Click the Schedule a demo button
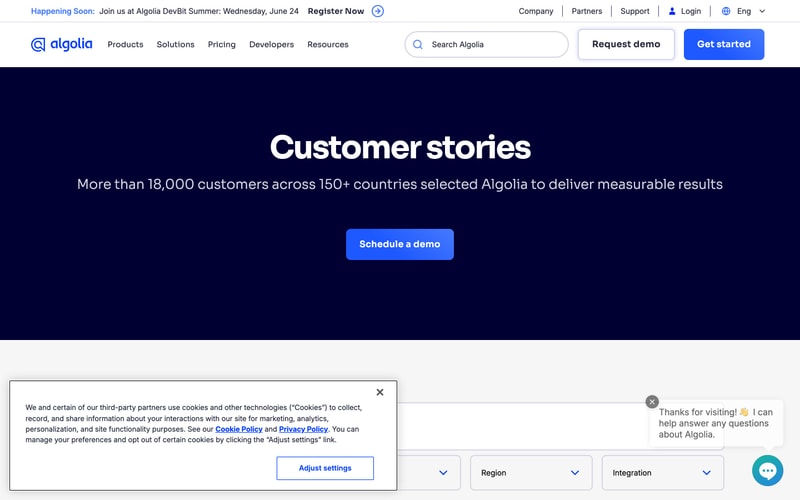This screenshot has width=800, height=500. coord(399,244)
